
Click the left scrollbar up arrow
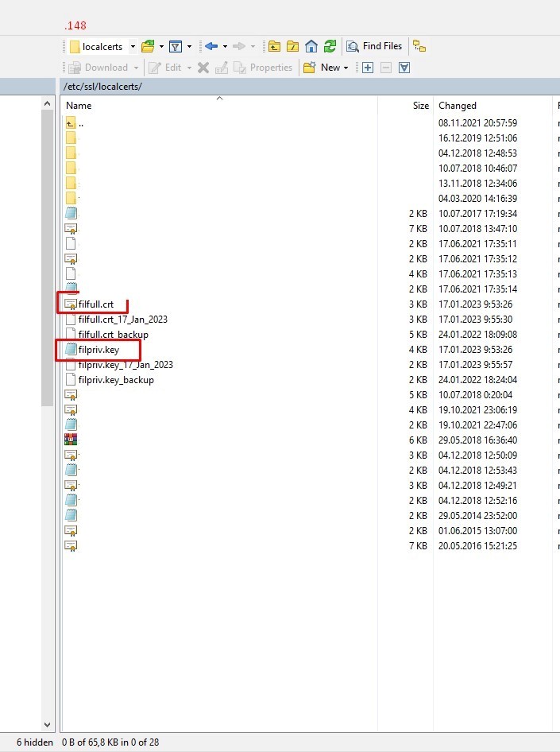click(x=47, y=103)
